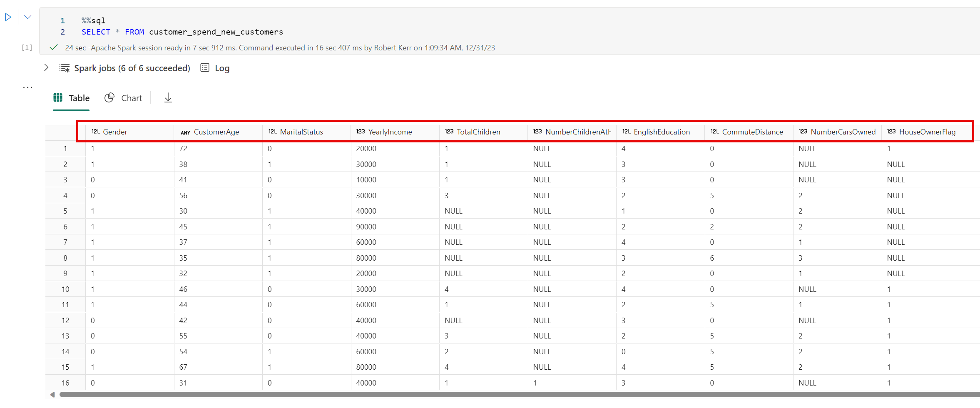Click the Chart view pie icon
This screenshot has height=408, width=980.
[x=109, y=97]
